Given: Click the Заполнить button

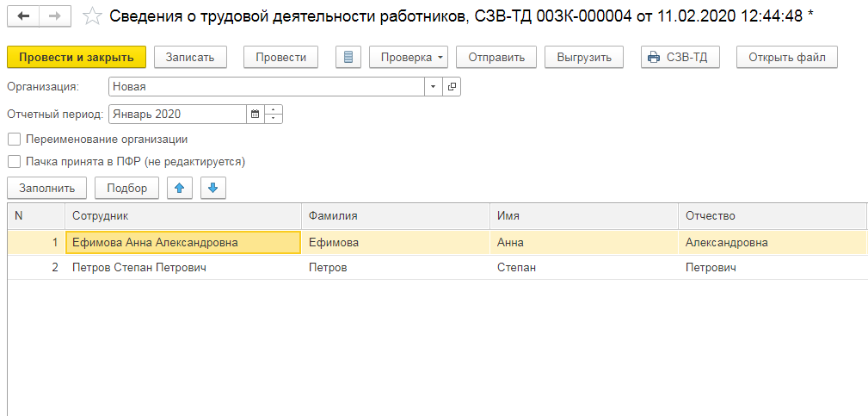Looking at the screenshot, I should [46, 188].
